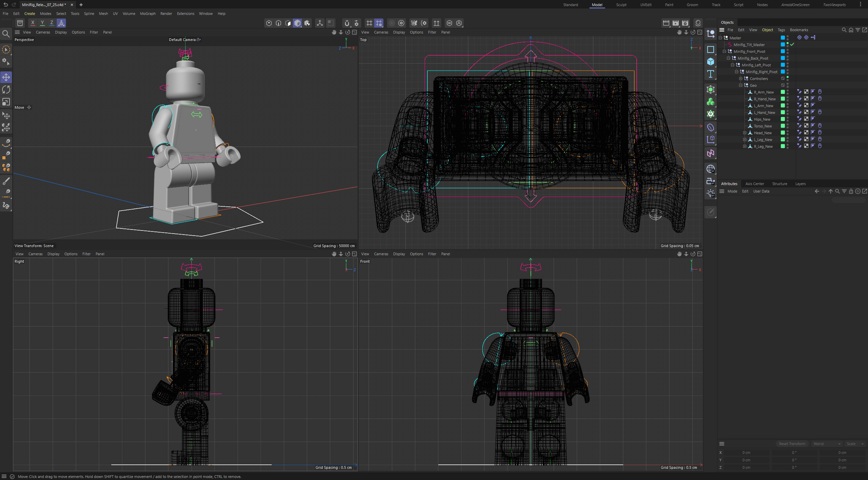Open Cameras menu in Top viewport
The height and width of the screenshot is (480, 868).
[381, 32]
